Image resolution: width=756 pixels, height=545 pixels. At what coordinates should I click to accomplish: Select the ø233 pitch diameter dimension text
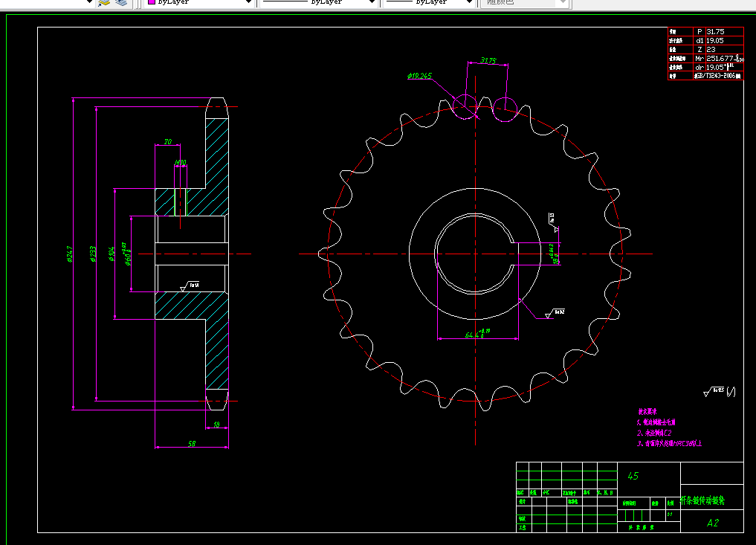click(x=93, y=254)
